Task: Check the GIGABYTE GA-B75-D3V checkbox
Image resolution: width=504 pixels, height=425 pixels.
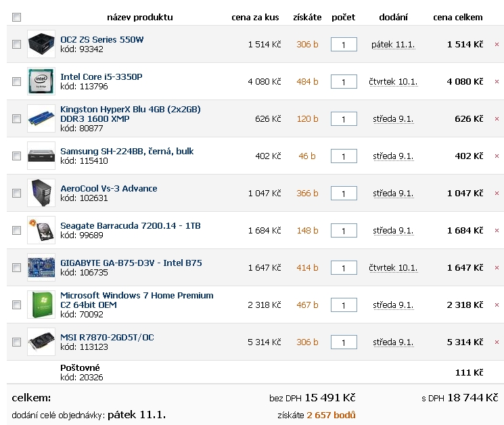Action: [16, 267]
